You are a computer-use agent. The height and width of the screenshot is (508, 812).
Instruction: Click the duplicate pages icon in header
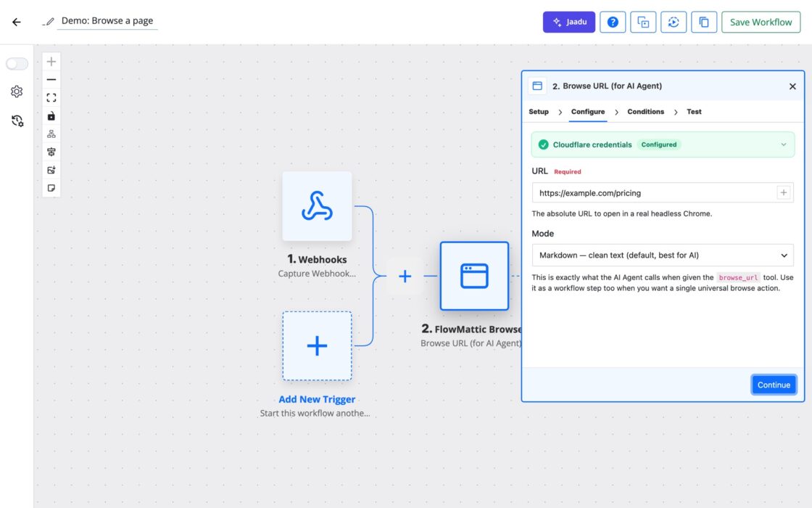(704, 22)
